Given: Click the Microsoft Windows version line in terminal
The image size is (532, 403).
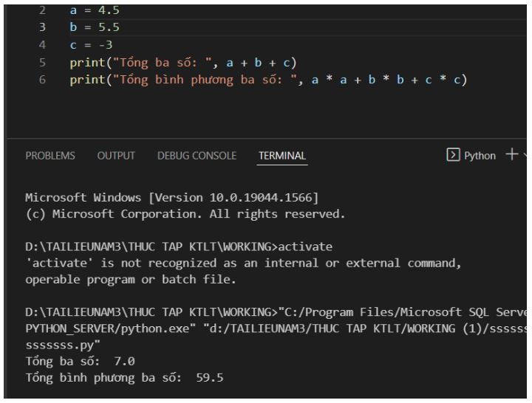Looking at the screenshot, I should coord(171,198).
